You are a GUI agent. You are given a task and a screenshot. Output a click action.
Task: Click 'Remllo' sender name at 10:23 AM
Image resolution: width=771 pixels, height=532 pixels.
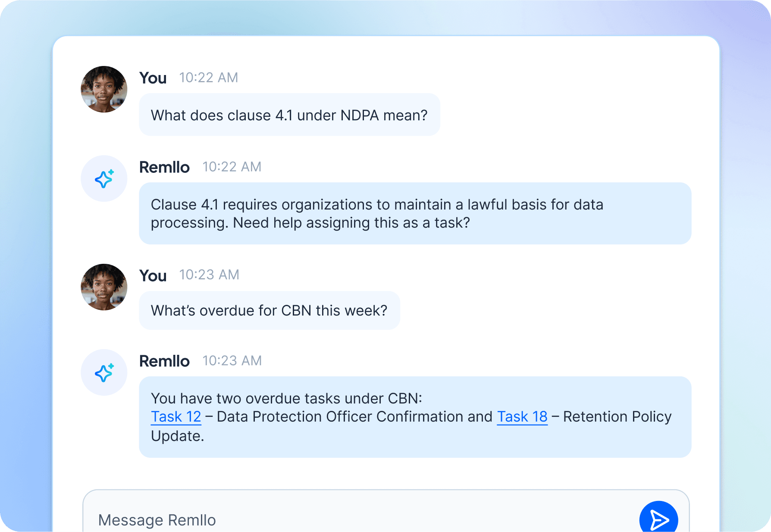click(164, 361)
